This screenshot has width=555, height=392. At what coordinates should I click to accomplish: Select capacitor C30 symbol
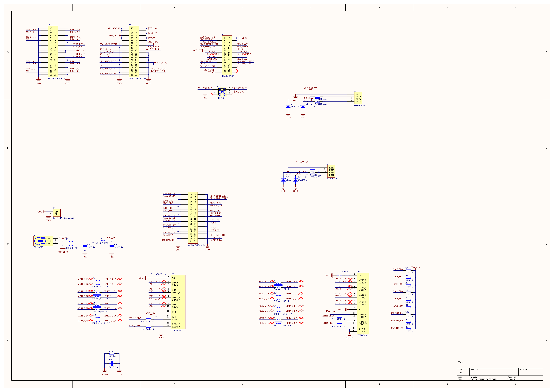[x=112, y=246]
